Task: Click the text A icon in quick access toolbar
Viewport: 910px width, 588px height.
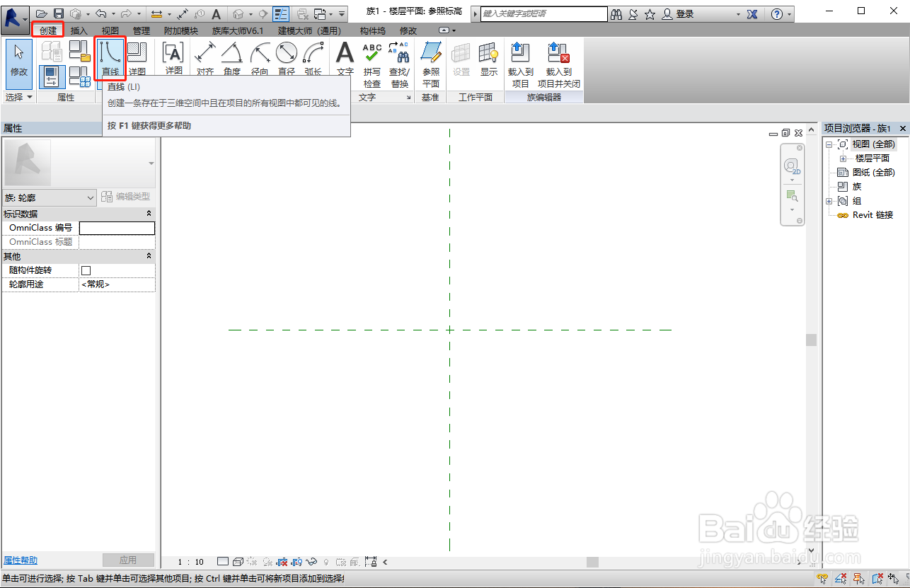Action: pyautogui.click(x=217, y=13)
